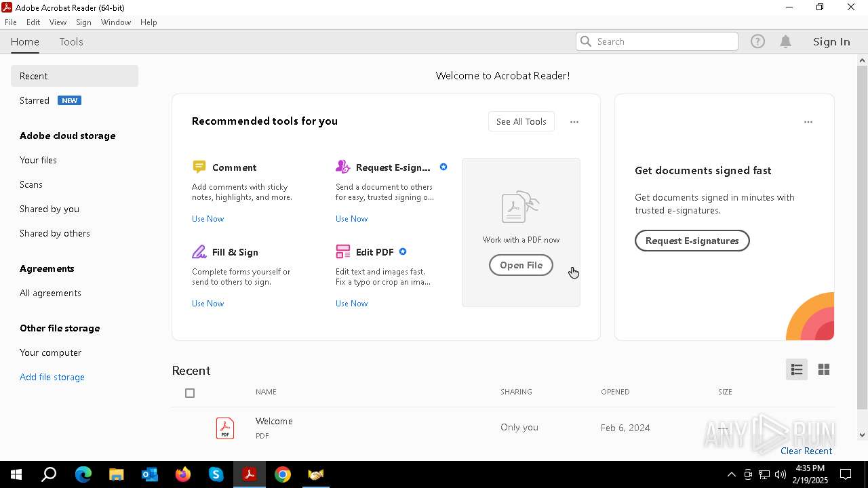The height and width of the screenshot is (488, 868).
Task: Click Adobe Acrobat taskbar icon
Action: (x=249, y=474)
